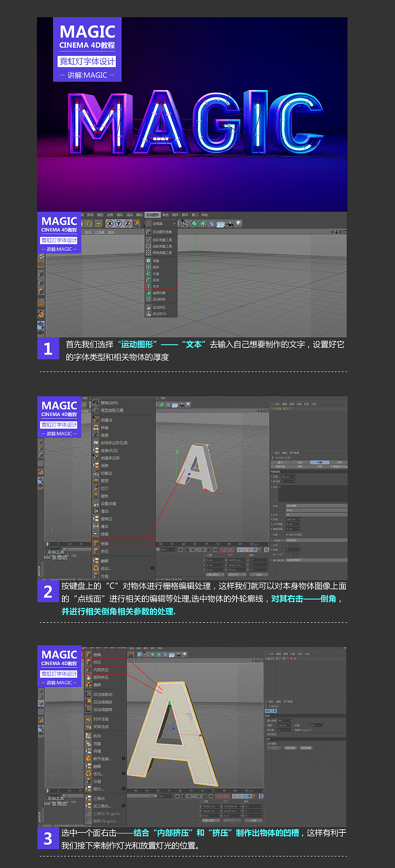Click the 偏移 2.8 cm field in step 3
The height and width of the screenshot is (868, 395).
(284, 725)
